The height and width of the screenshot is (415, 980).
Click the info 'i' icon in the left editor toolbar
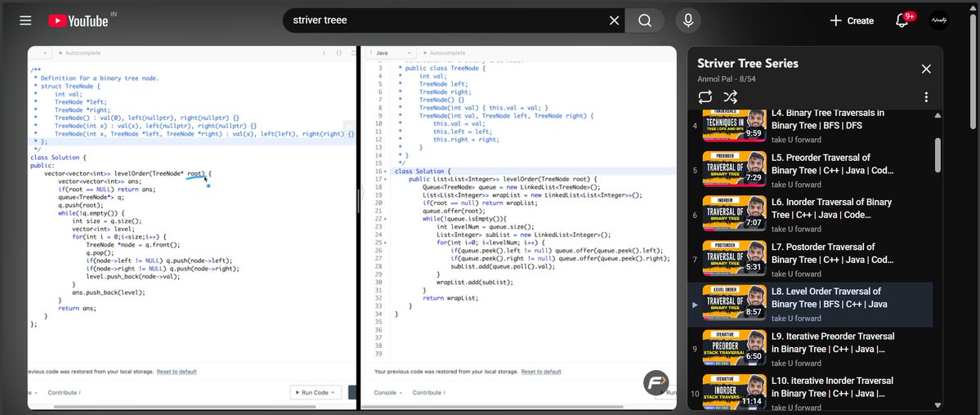point(323,53)
